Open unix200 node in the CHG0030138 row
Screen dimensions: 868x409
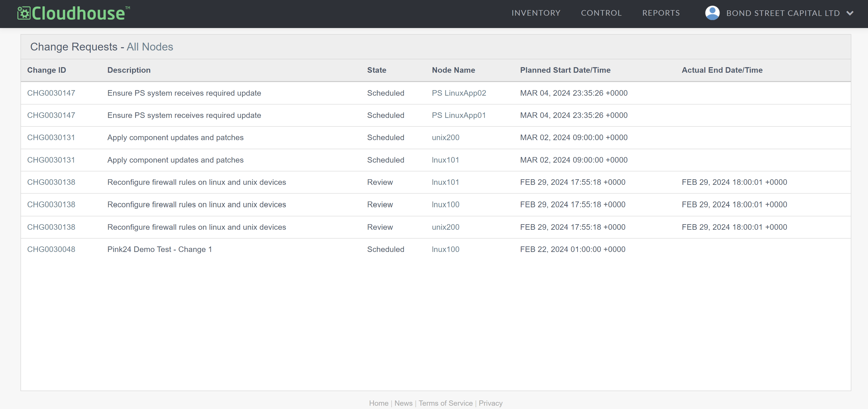pos(445,227)
